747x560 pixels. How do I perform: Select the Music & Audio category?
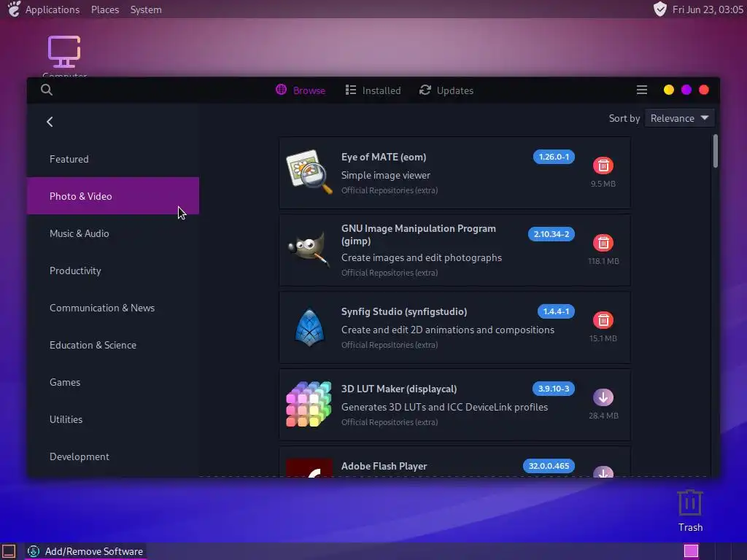pos(113,233)
